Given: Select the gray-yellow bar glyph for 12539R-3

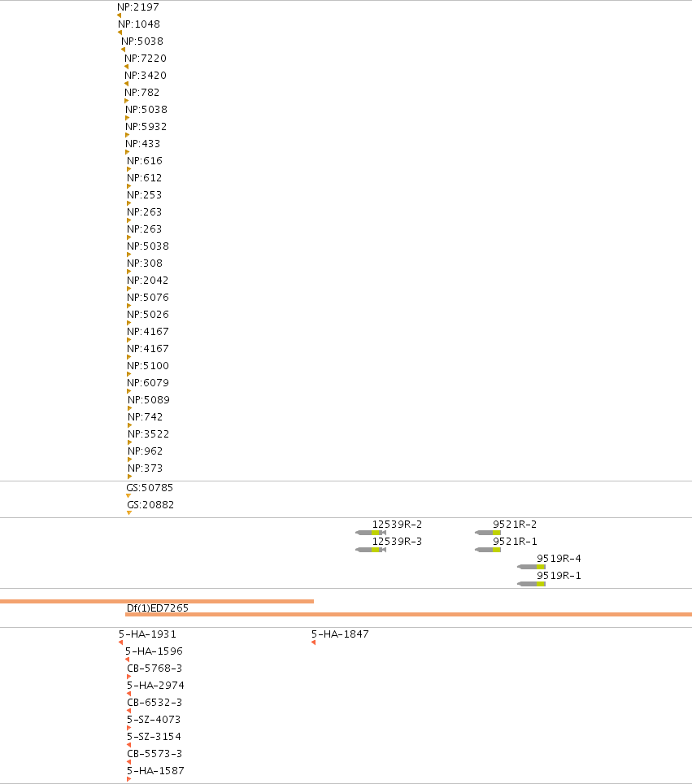Looking at the screenshot, I should [x=371, y=550].
